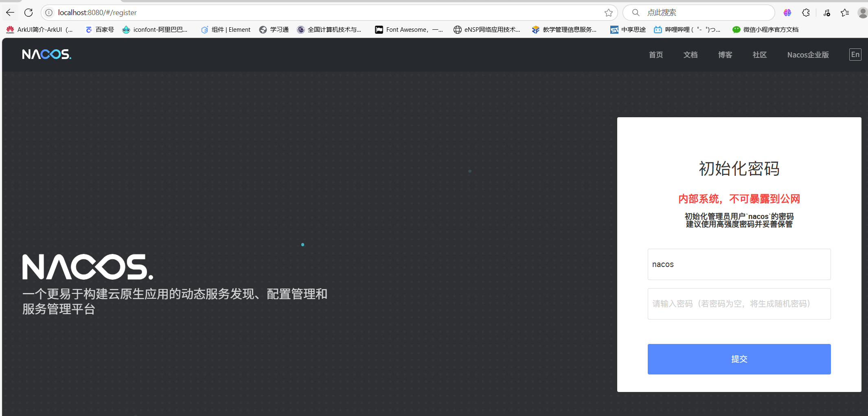Open the user profile avatar
This screenshot has width=868, height=416.
(x=863, y=13)
